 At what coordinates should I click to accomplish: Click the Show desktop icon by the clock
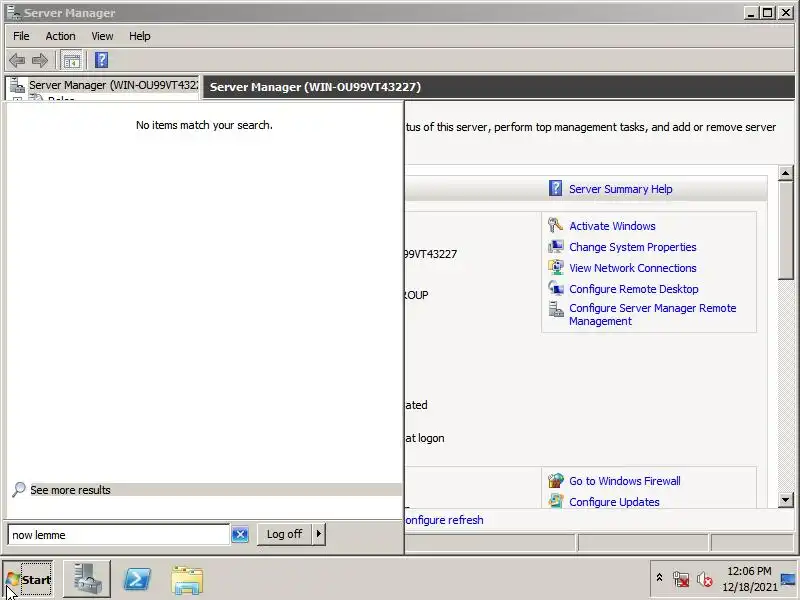click(788, 580)
